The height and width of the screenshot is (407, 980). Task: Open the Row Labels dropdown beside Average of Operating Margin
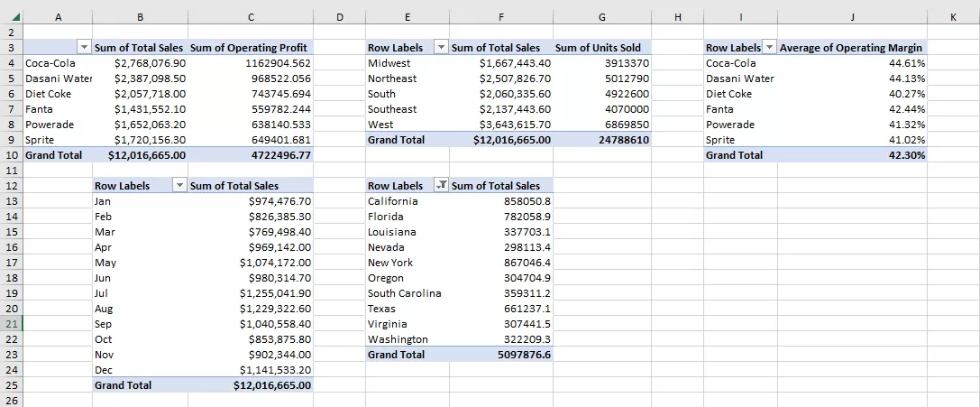[x=769, y=48]
